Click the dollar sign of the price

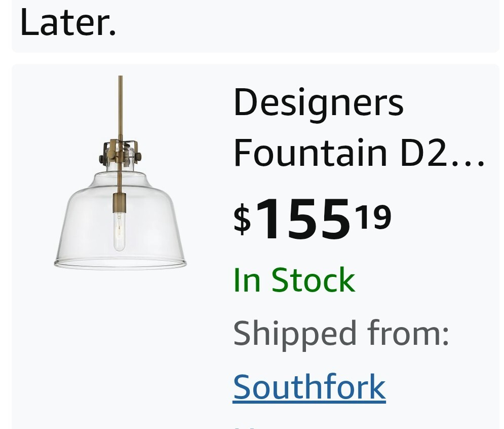tap(242, 219)
